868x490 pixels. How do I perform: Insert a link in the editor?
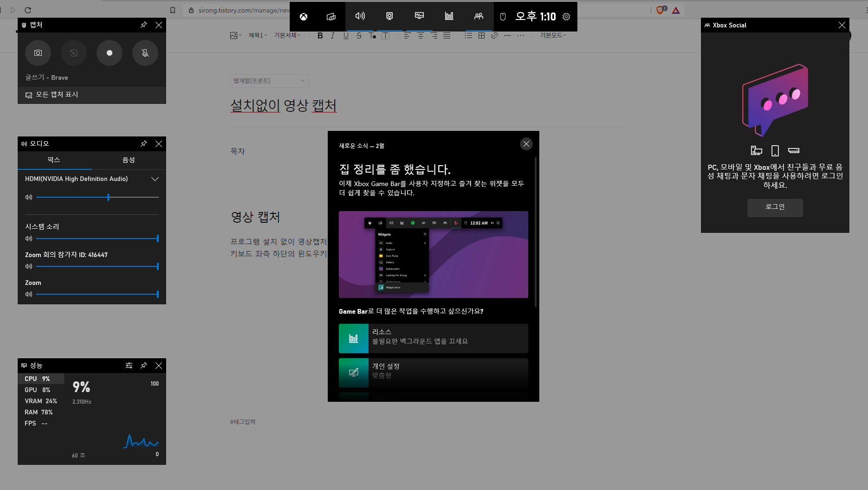[x=494, y=36]
